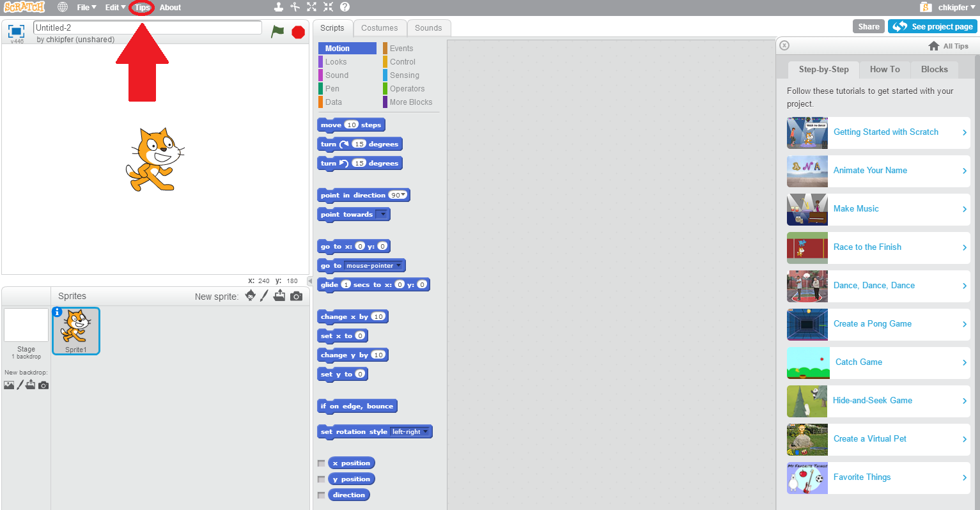Select the grow sprite tool
The width and height of the screenshot is (980, 510).
tap(311, 7)
